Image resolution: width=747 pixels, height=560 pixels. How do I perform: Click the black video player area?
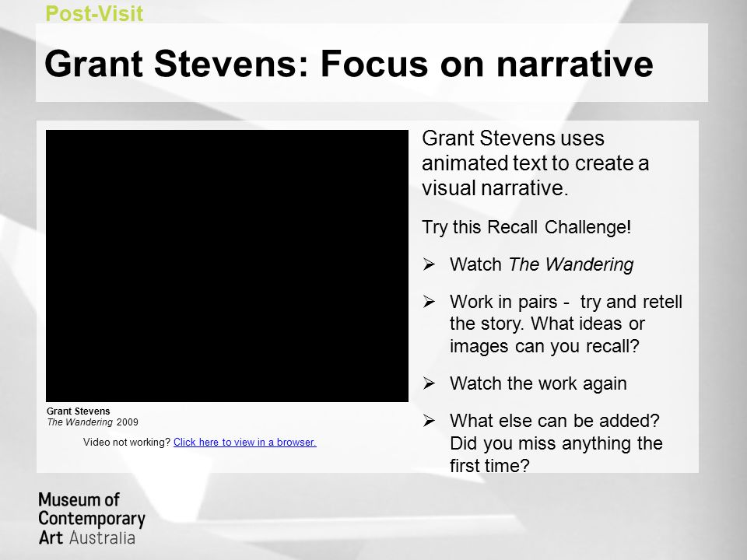point(226,266)
